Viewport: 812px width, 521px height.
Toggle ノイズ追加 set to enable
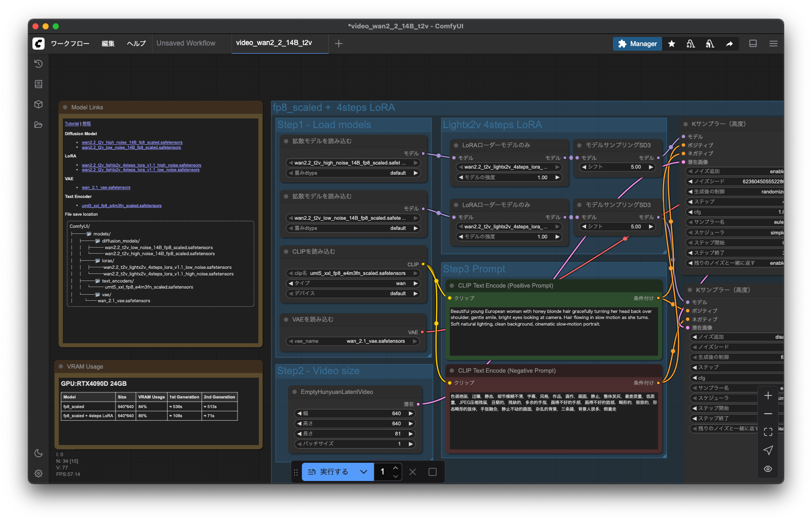coord(735,172)
